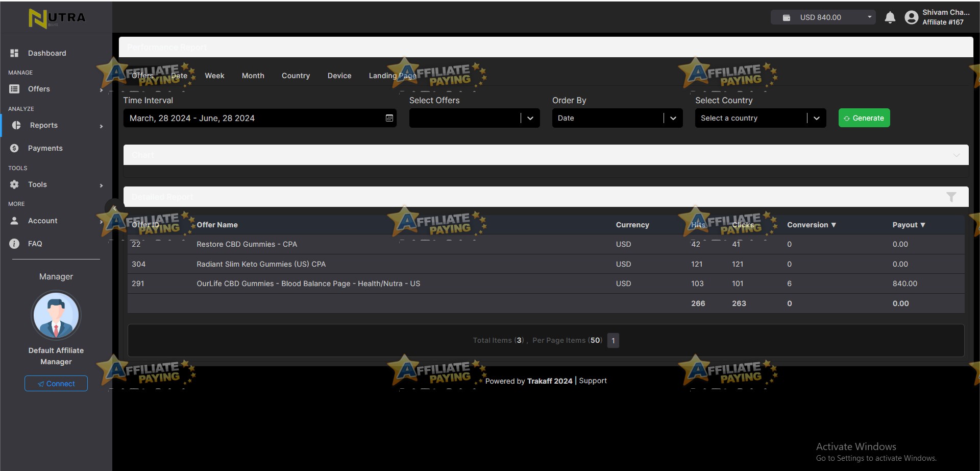This screenshot has height=471, width=980.
Task: Click the total hits value 266
Action: [698, 303]
